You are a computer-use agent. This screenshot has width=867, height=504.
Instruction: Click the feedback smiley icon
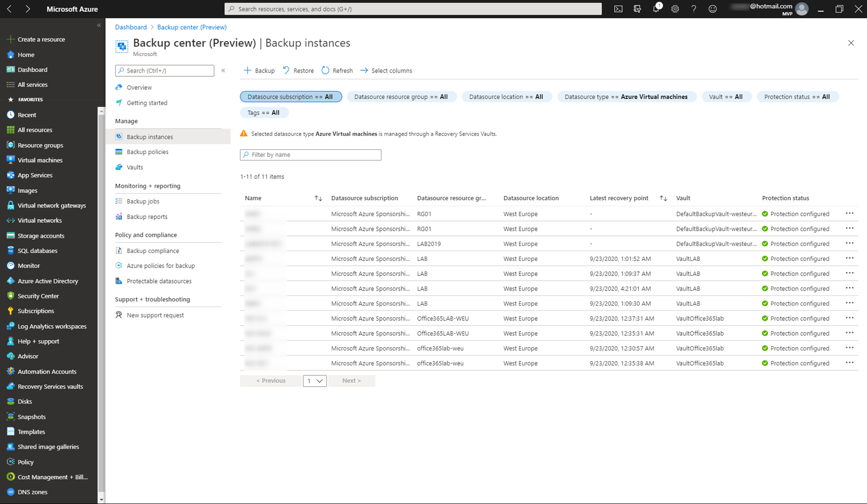(712, 9)
